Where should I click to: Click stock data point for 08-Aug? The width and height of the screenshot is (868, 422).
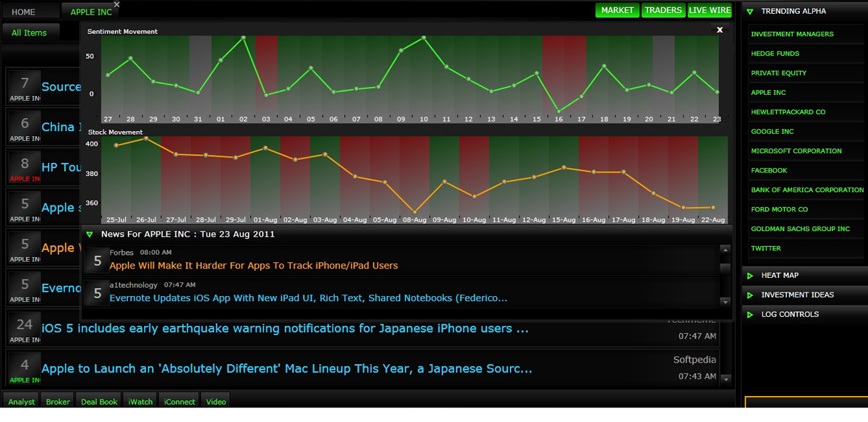point(414,212)
